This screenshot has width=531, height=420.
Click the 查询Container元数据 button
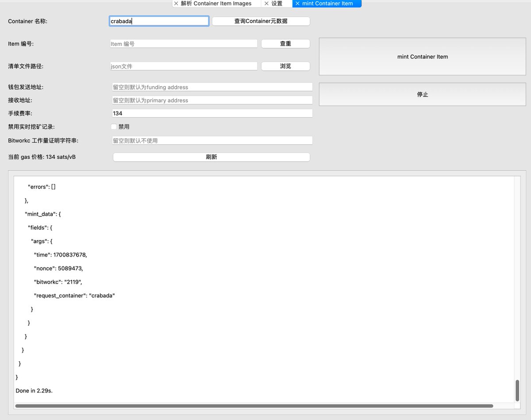click(x=261, y=21)
